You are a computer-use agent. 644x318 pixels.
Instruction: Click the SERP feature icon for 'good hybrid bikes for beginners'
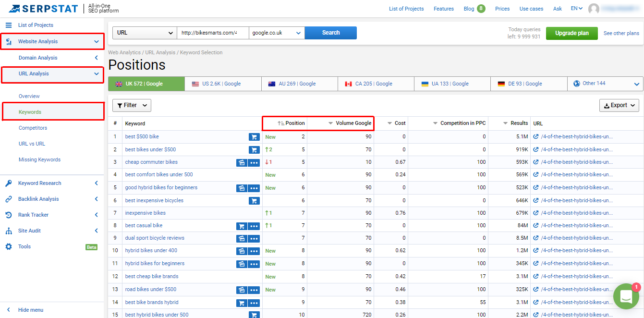tap(242, 188)
